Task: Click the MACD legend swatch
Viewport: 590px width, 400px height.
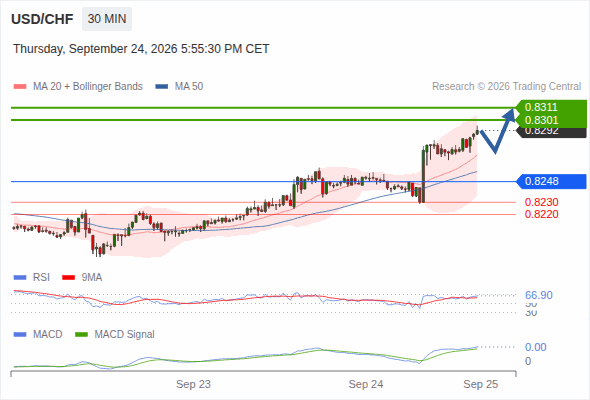Action: 20,335
